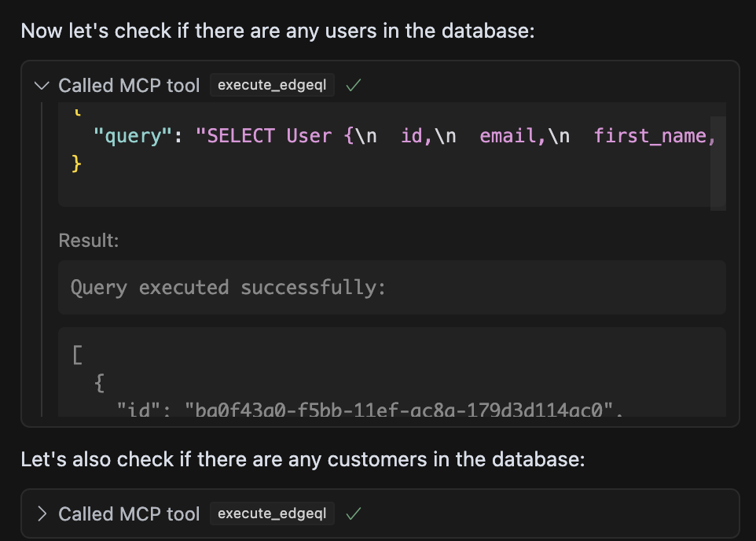Click the query code block's vertical scrollbar
This screenshot has height=541, width=756.
click(x=717, y=161)
